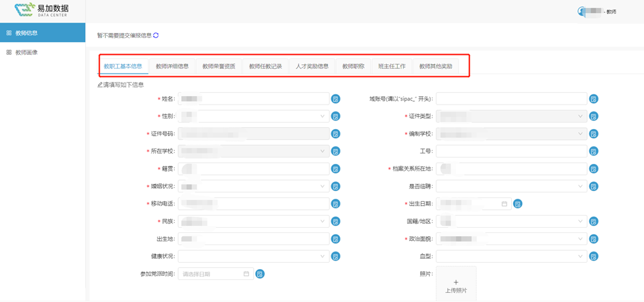Click the 易加数据 logo

tap(42, 10)
